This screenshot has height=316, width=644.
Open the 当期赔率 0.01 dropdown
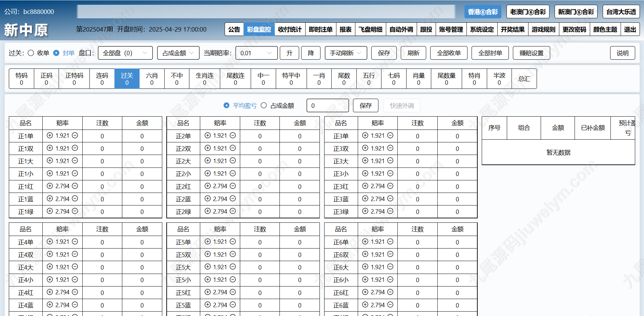(x=256, y=53)
